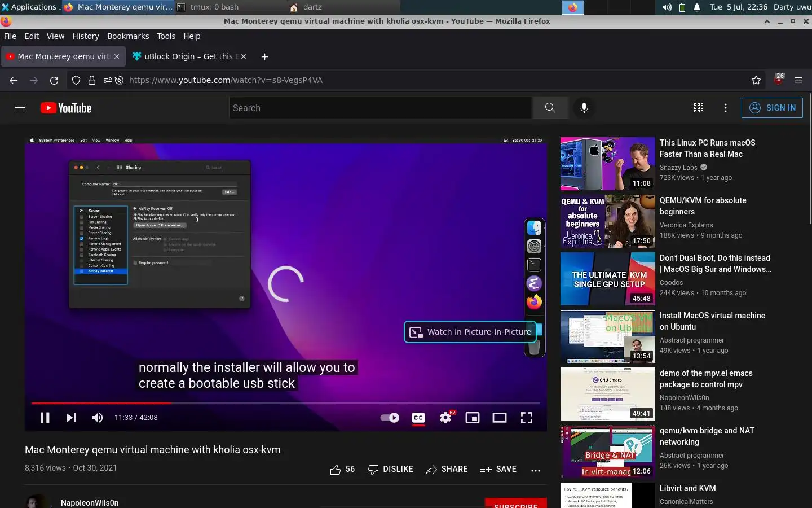
Task: Open YouTube apps grid
Action: (699, 108)
